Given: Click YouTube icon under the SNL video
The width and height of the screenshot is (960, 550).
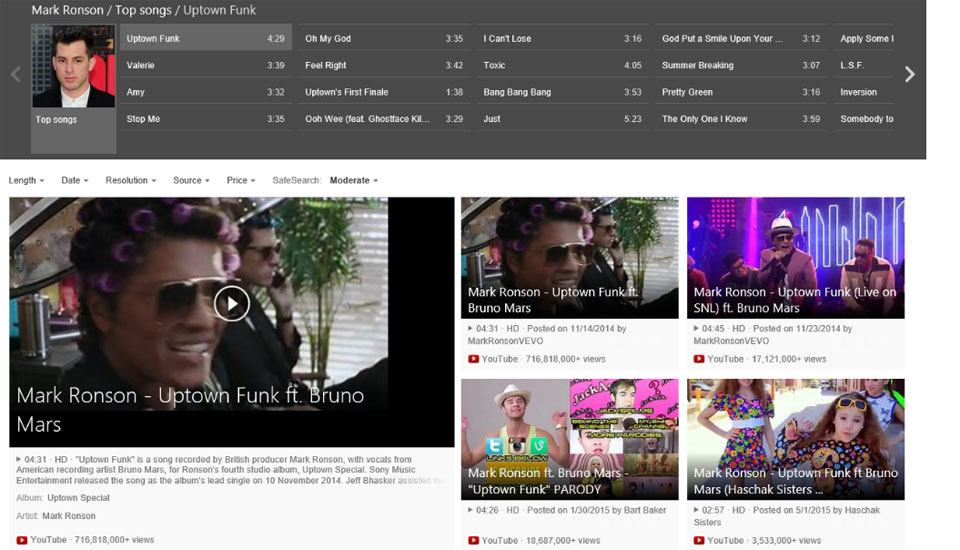Looking at the screenshot, I should click(x=699, y=359).
